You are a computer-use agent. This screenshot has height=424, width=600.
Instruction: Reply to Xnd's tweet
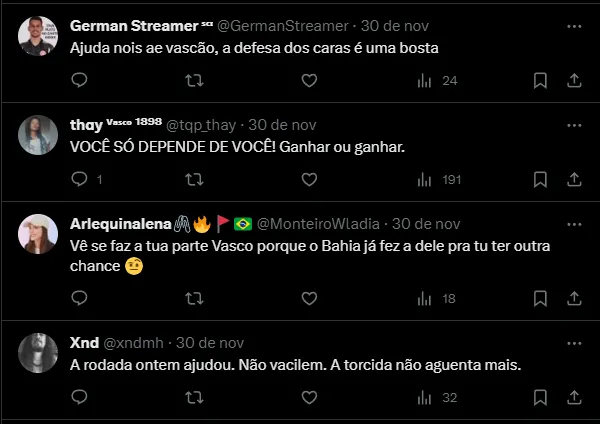80,397
